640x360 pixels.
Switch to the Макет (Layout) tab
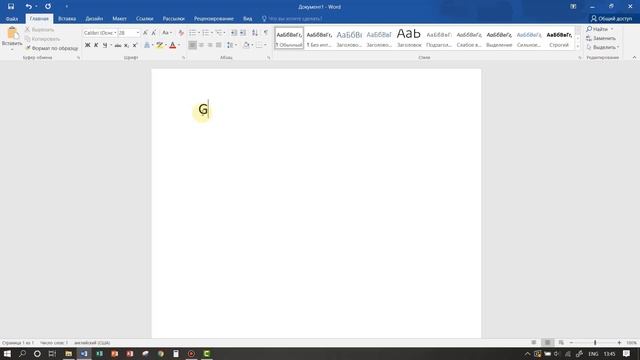pos(120,19)
